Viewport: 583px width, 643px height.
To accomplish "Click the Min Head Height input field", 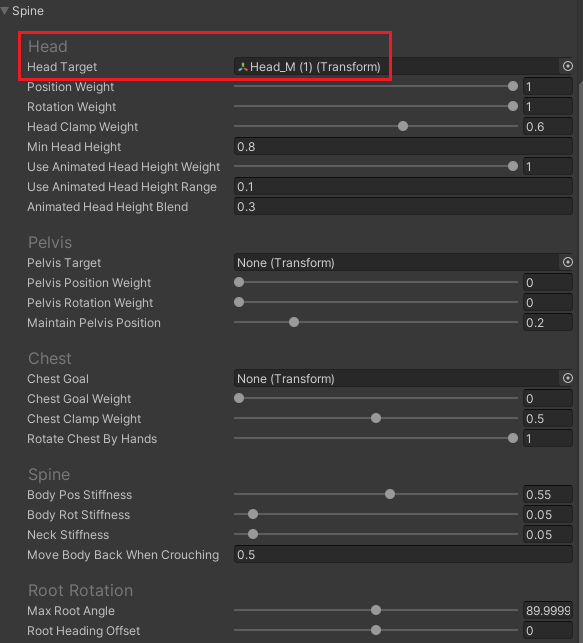I will click(403, 146).
